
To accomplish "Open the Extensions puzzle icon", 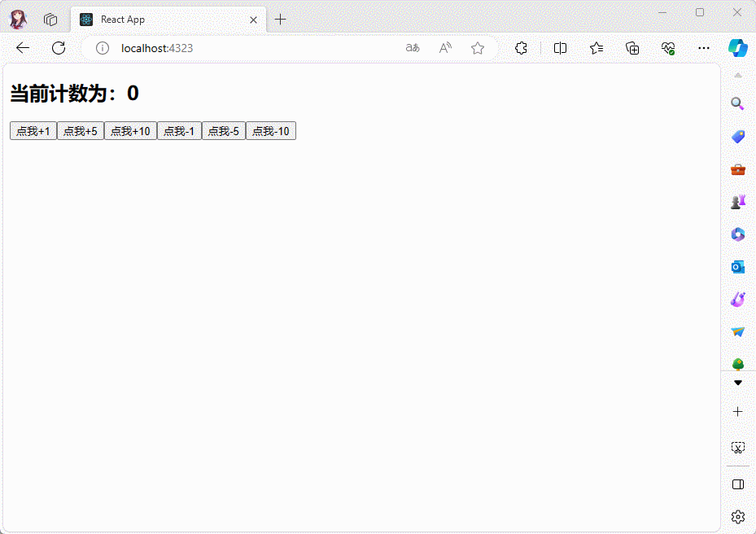I will tap(522, 48).
